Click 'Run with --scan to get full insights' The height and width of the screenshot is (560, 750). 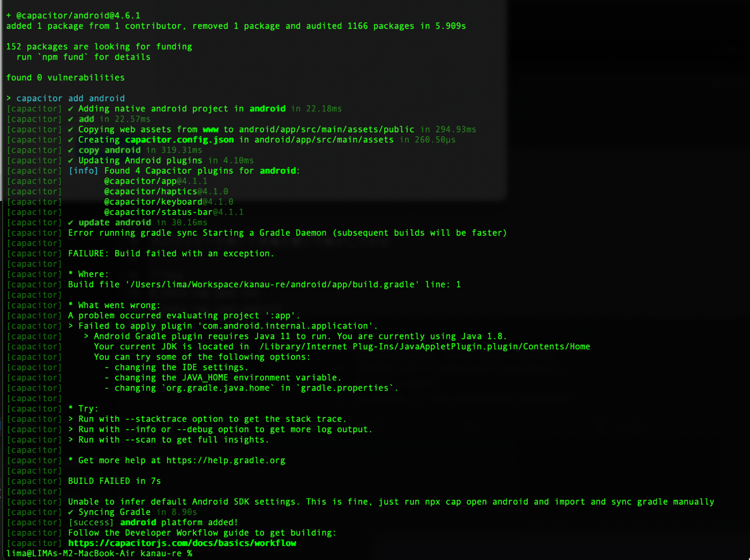coord(169,440)
